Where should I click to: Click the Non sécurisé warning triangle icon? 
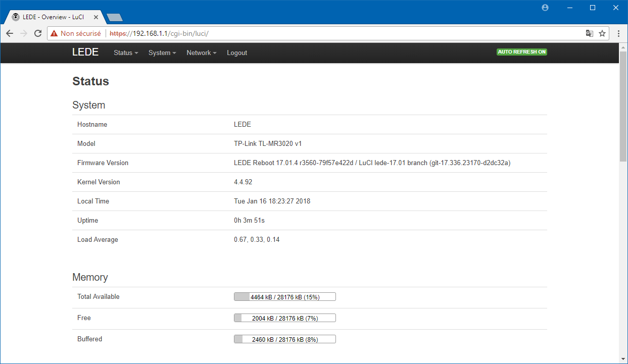(x=54, y=33)
